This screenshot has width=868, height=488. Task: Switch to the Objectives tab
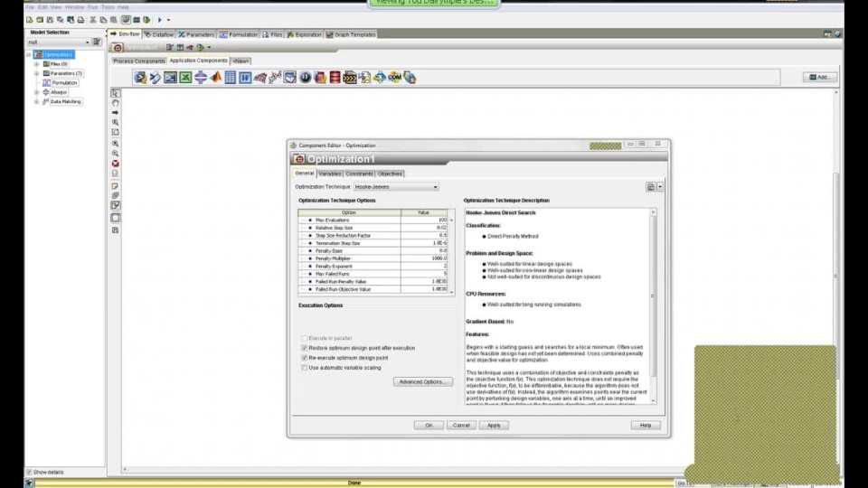click(x=390, y=174)
